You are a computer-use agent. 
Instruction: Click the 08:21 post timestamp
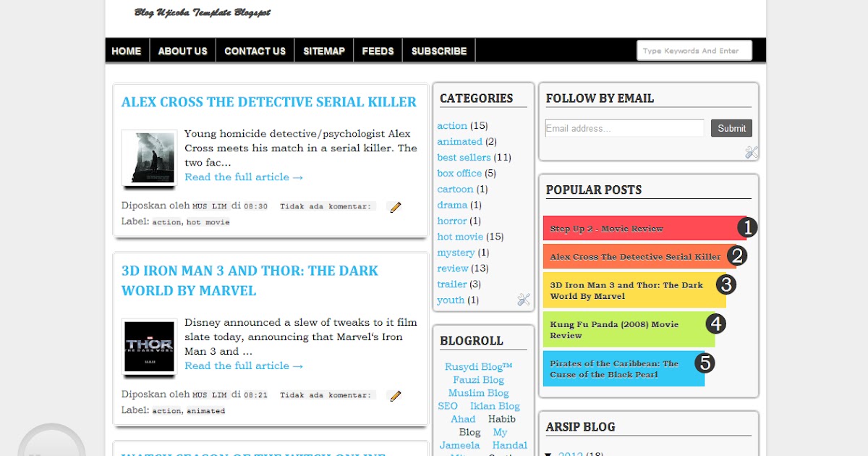point(255,396)
